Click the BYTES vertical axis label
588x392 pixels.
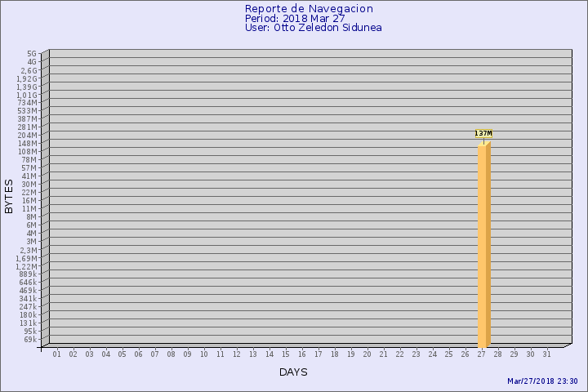coord(9,196)
